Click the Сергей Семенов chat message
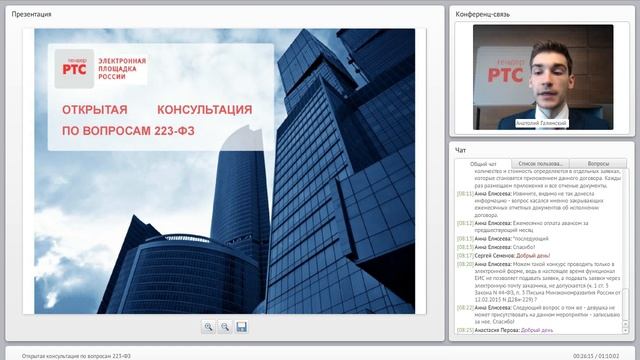This screenshot has height=360, width=640. click(504, 256)
